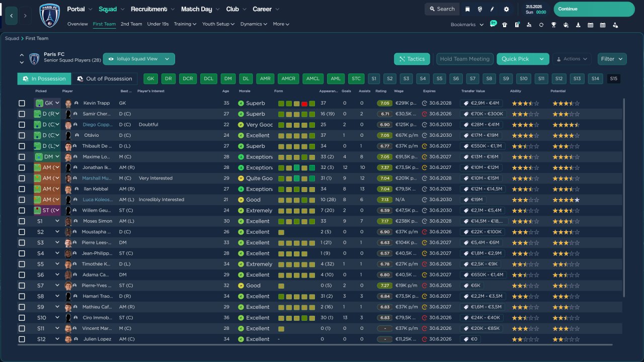The height and width of the screenshot is (362, 644).
Task: Click the bookmark icon beside Search
Action: [467, 9]
